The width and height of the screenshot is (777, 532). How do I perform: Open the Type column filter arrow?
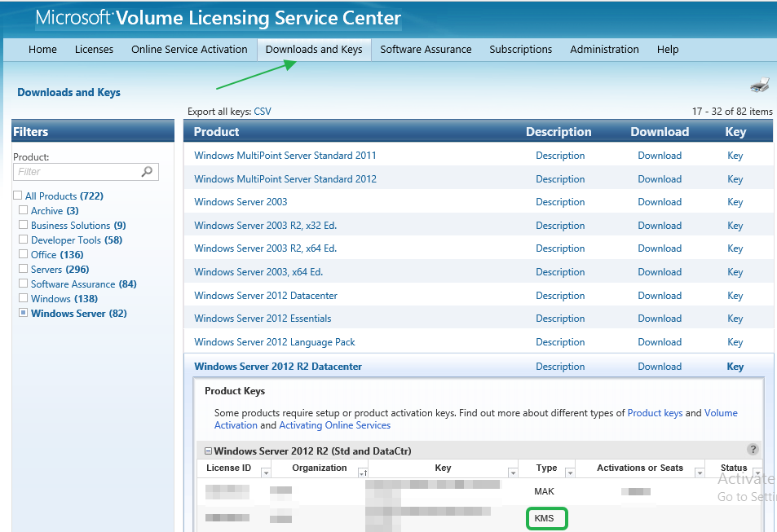click(570, 473)
